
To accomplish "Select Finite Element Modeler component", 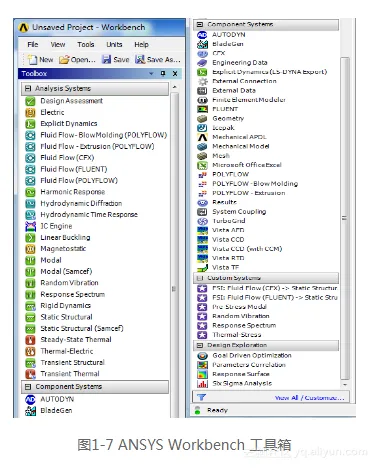I will pos(249,100).
